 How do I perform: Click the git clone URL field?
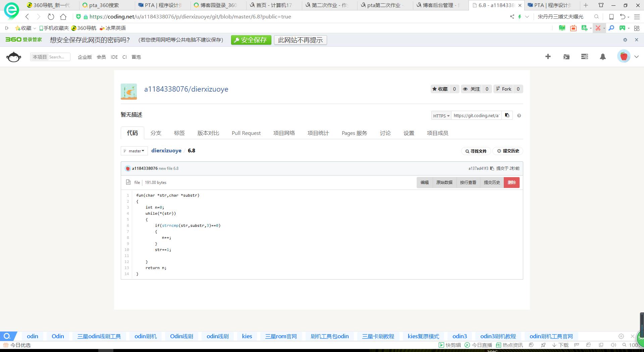476,116
